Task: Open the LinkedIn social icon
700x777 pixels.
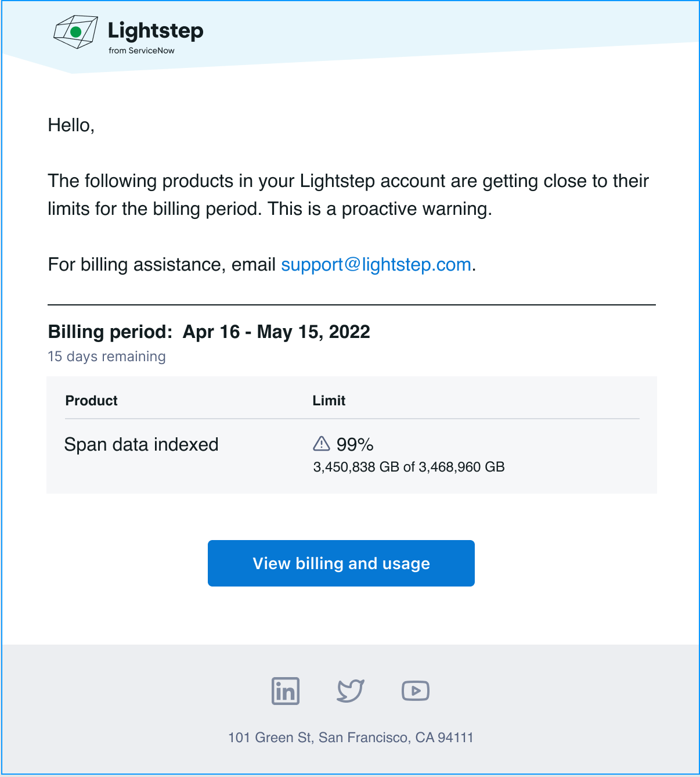Action: pyautogui.click(x=286, y=691)
